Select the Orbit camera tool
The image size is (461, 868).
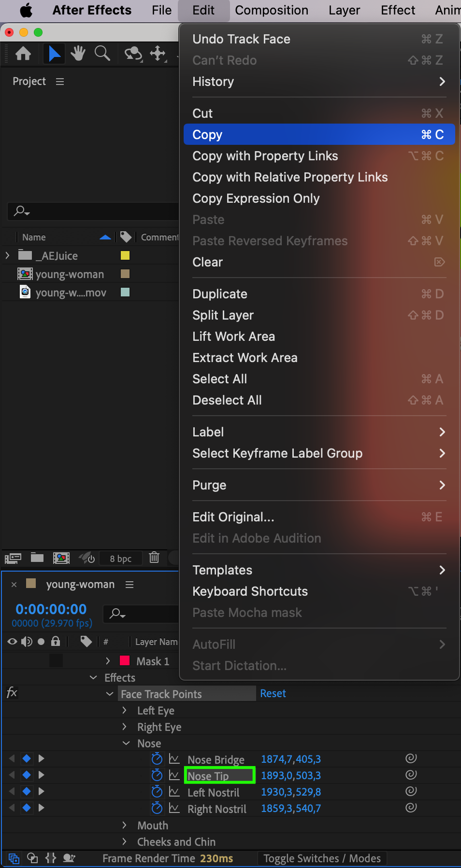point(133,54)
